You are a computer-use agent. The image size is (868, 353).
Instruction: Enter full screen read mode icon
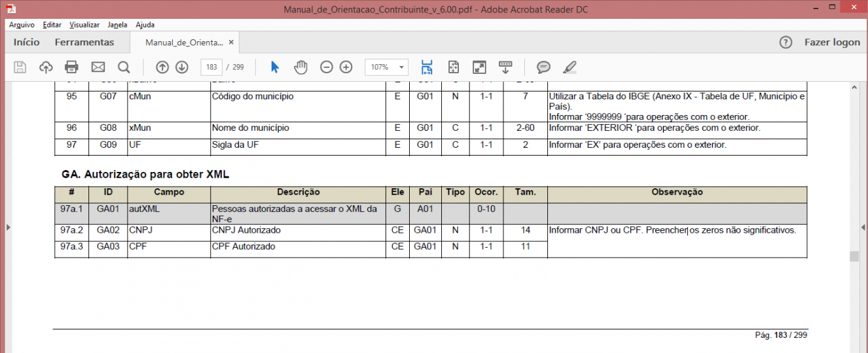tap(479, 67)
